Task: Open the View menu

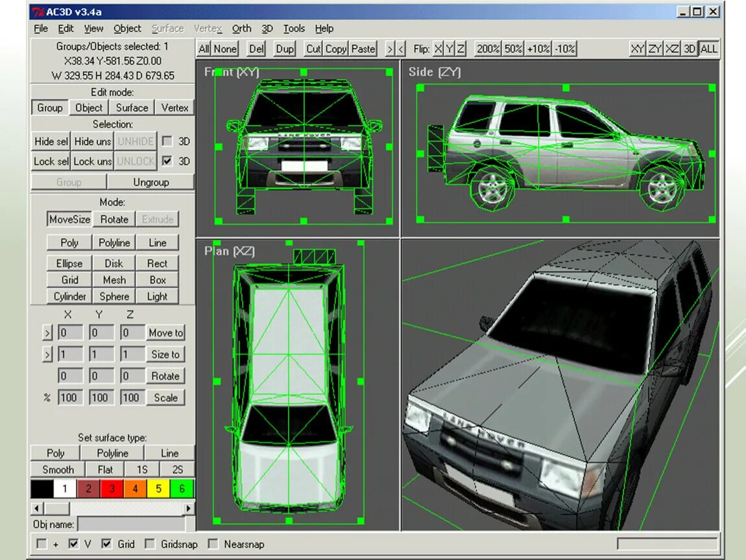Action: click(93, 29)
